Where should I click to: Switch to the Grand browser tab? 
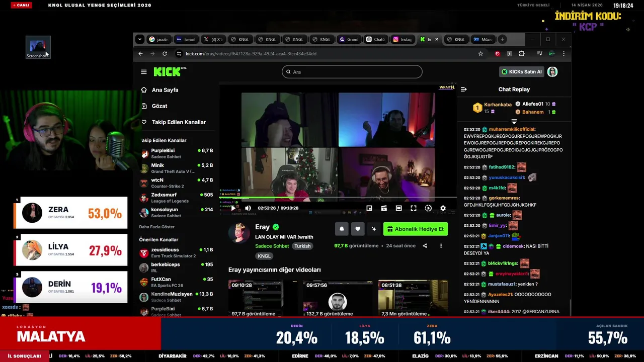349,39
